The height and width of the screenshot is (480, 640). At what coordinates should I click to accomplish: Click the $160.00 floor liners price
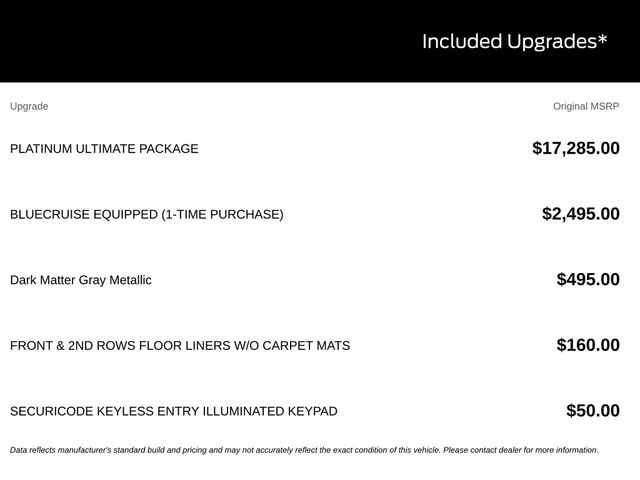(588, 345)
